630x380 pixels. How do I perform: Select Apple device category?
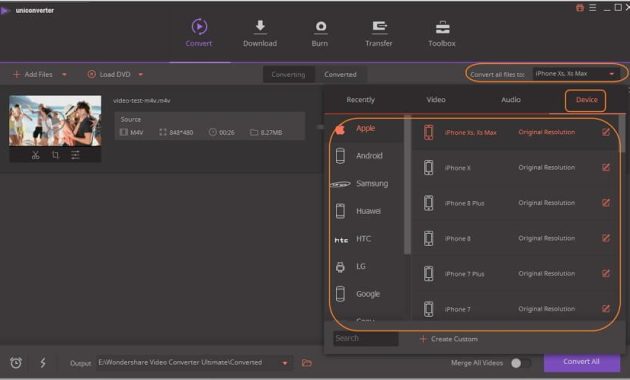click(x=367, y=129)
